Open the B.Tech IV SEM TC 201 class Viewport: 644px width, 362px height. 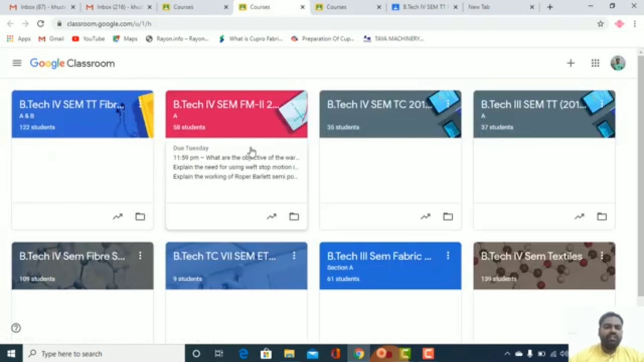click(x=379, y=105)
